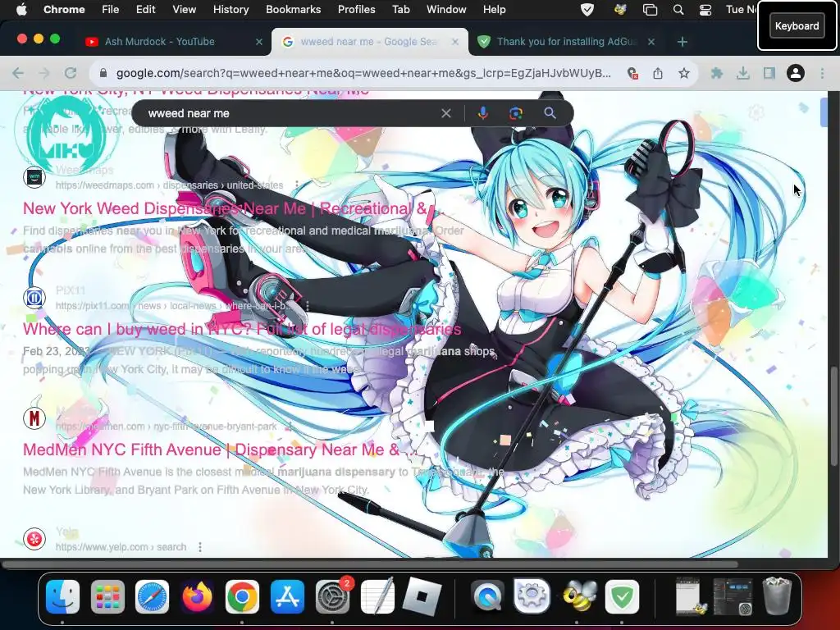The height and width of the screenshot is (630, 840).
Task: Open App Store from the Dock
Action: coord(287,596)
